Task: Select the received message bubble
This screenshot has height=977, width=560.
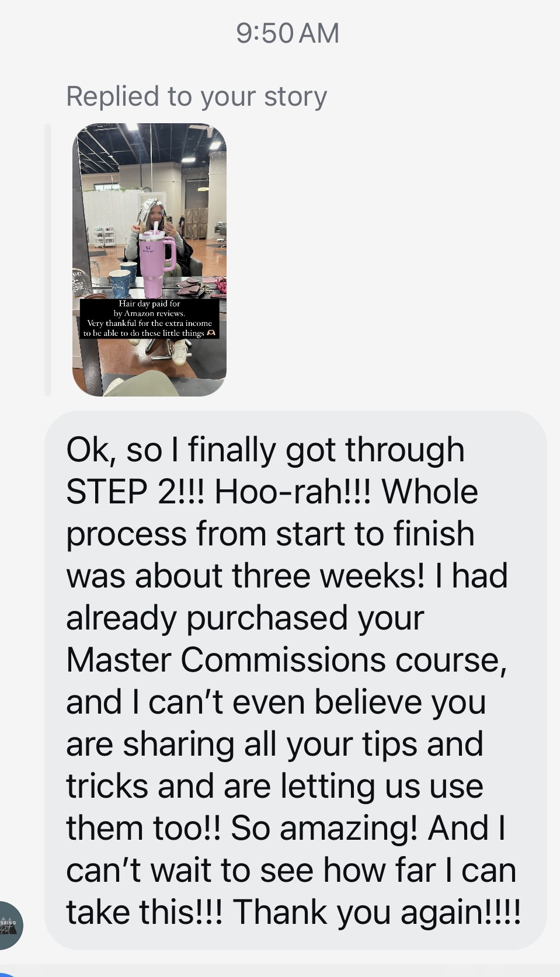Action: pyautogui.click(x=296, y=680)
